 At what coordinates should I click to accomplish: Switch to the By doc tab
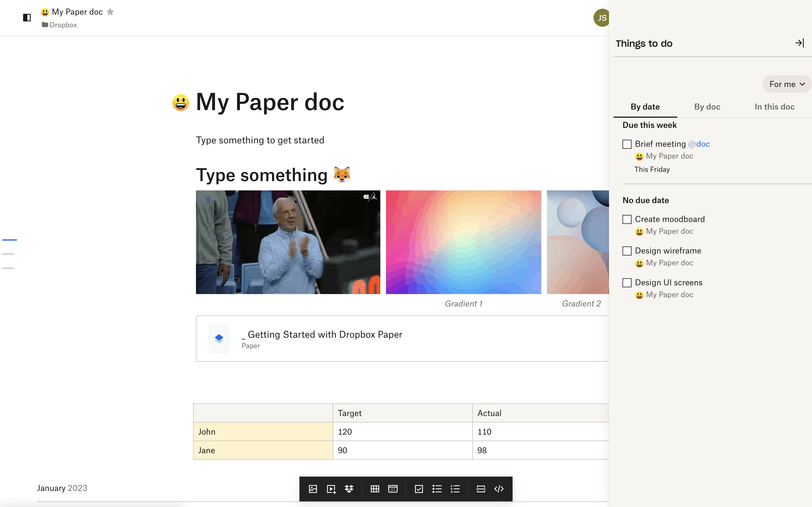click(707, 107)
